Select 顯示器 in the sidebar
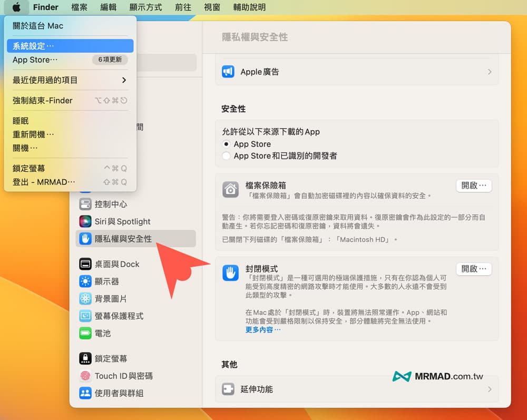Image resolution: width=527 pixels, height=420 pixels. (136, 281)
